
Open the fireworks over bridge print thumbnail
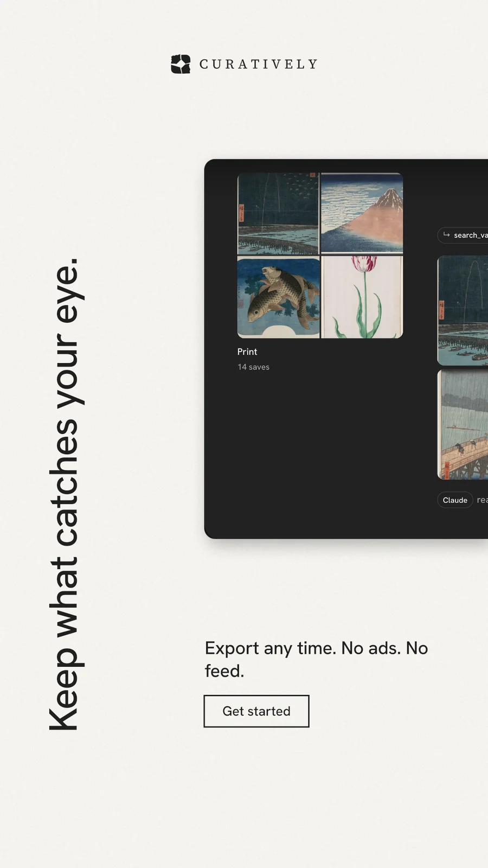[278, 213]
